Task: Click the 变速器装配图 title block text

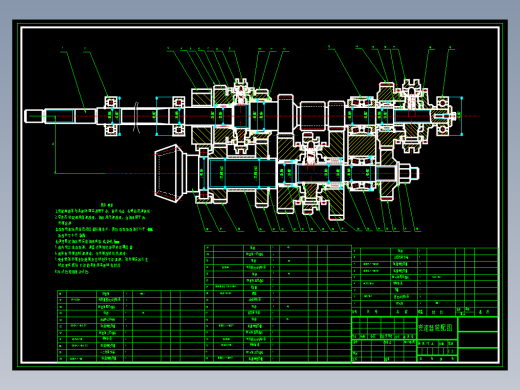Action: pyautogui.click(x=435, y=328)
